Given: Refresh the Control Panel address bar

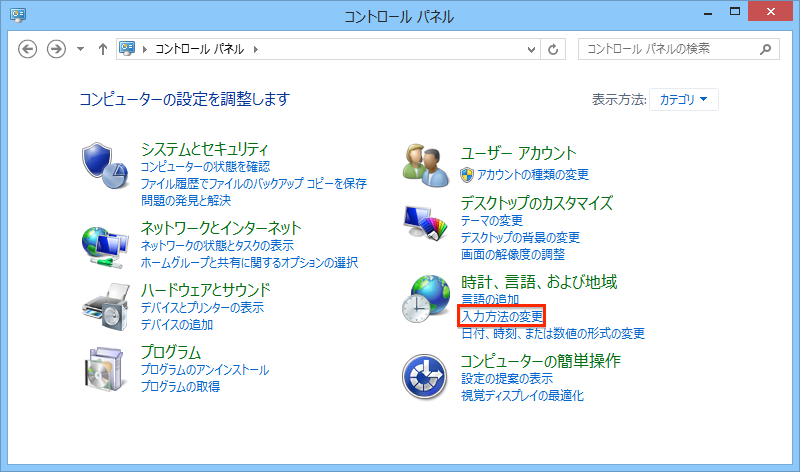Looking at the screenshot, I should point(554,49).
